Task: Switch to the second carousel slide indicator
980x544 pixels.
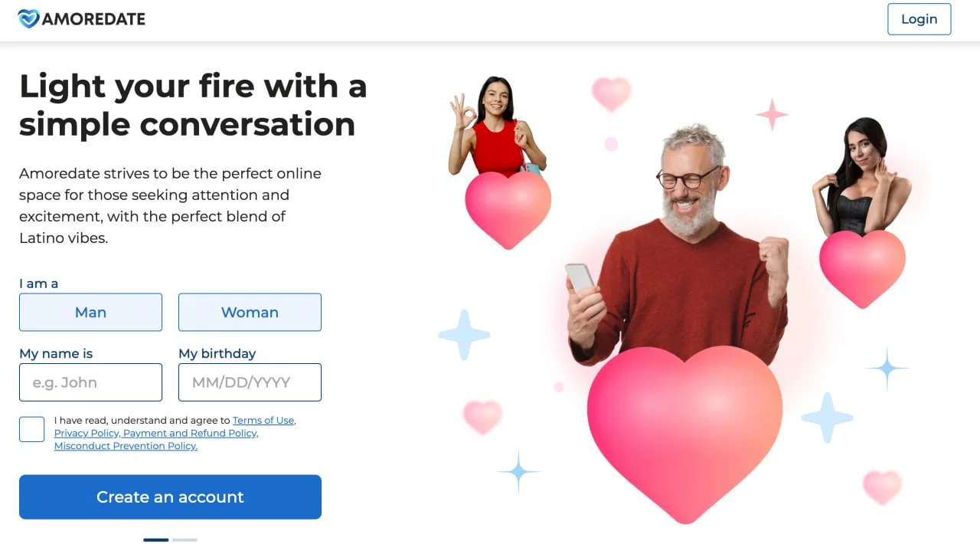Action: (185, 540)
